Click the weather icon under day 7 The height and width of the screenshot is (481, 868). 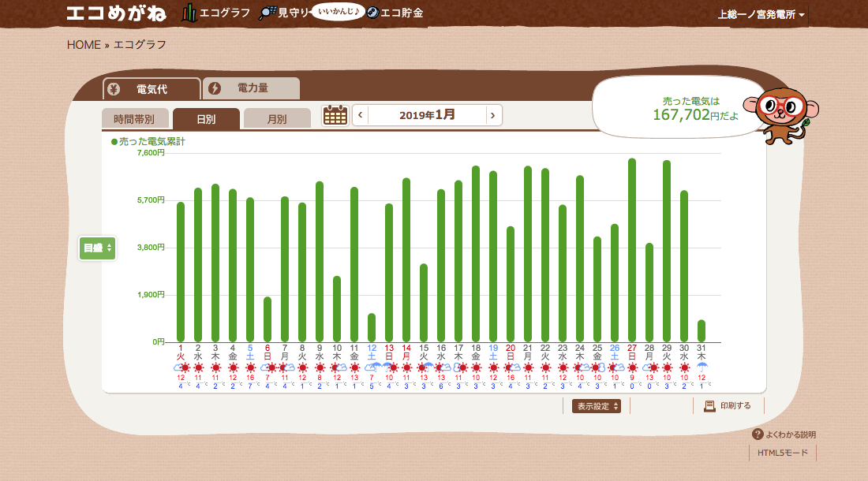point(286,367)
